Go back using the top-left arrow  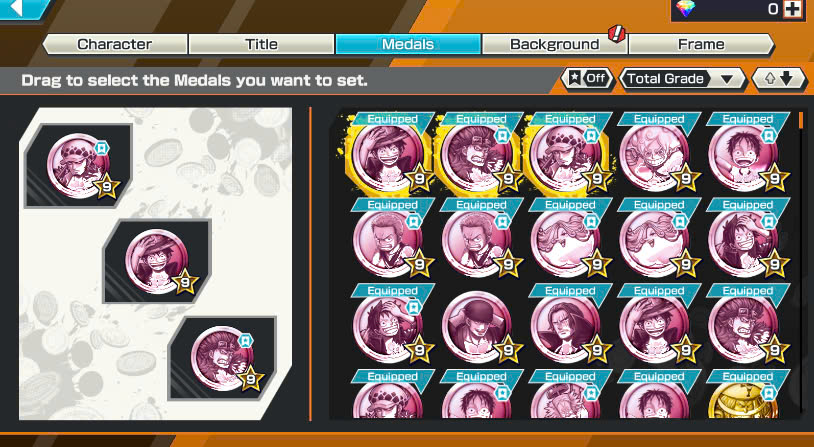coord(18,8)
